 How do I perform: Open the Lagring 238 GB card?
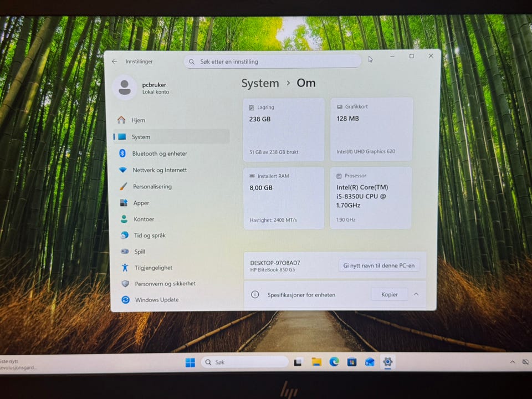[x=284, y=130]
